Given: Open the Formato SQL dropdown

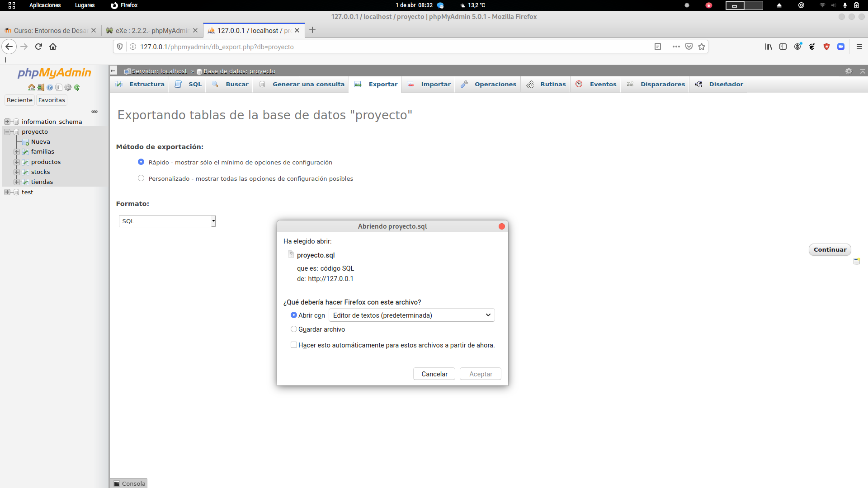Looking at the screenshot, I should point(167,221).
